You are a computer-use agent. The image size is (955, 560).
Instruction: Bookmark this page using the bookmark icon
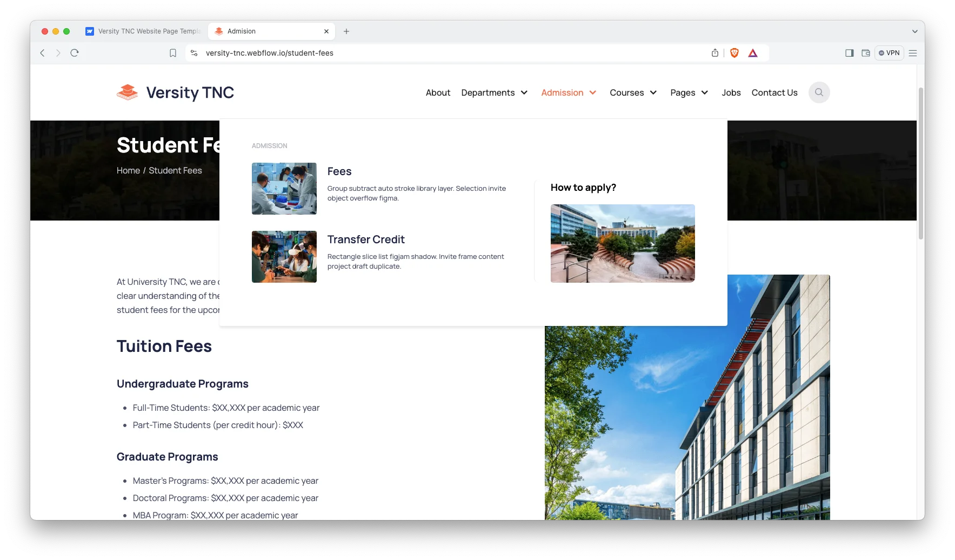173,53
